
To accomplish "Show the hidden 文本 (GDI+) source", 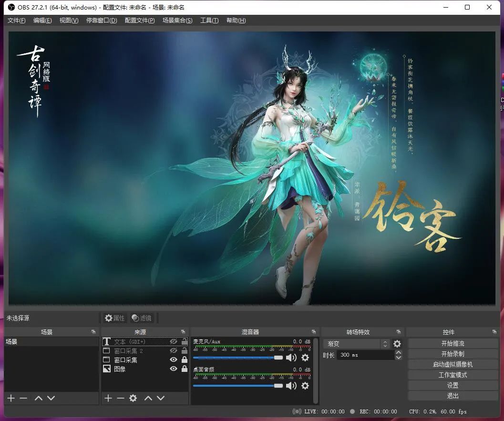I will (x=174, y=342).
